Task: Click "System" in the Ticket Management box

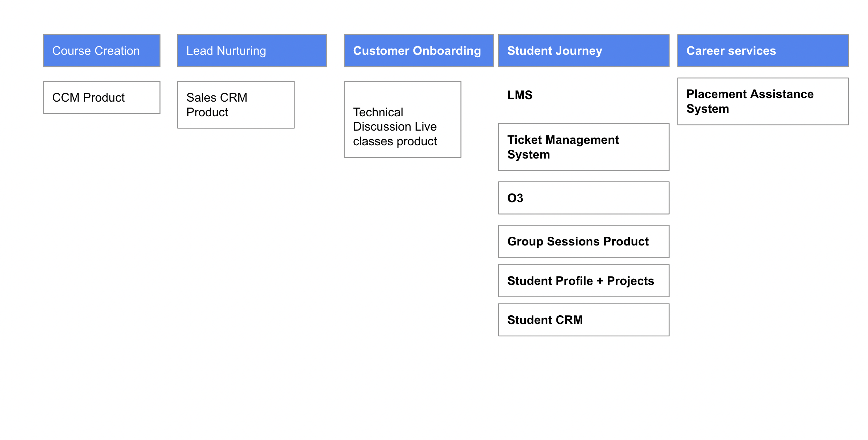Action: coord(529,155)
